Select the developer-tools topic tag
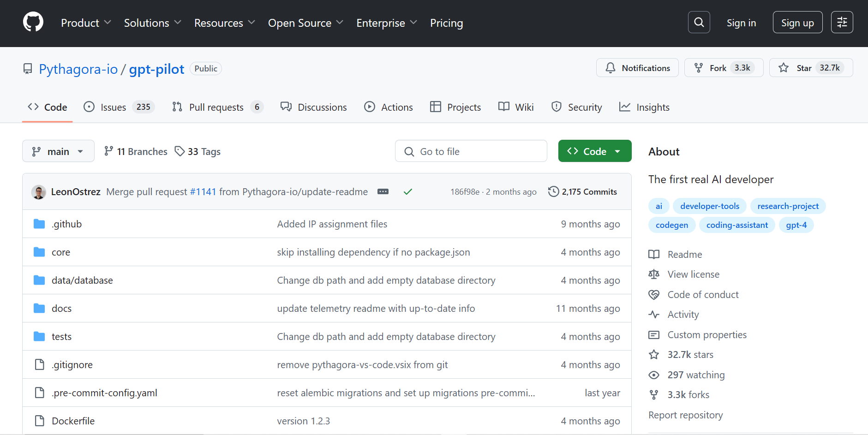The image size is (868, 435). click(x=710, y=206)
